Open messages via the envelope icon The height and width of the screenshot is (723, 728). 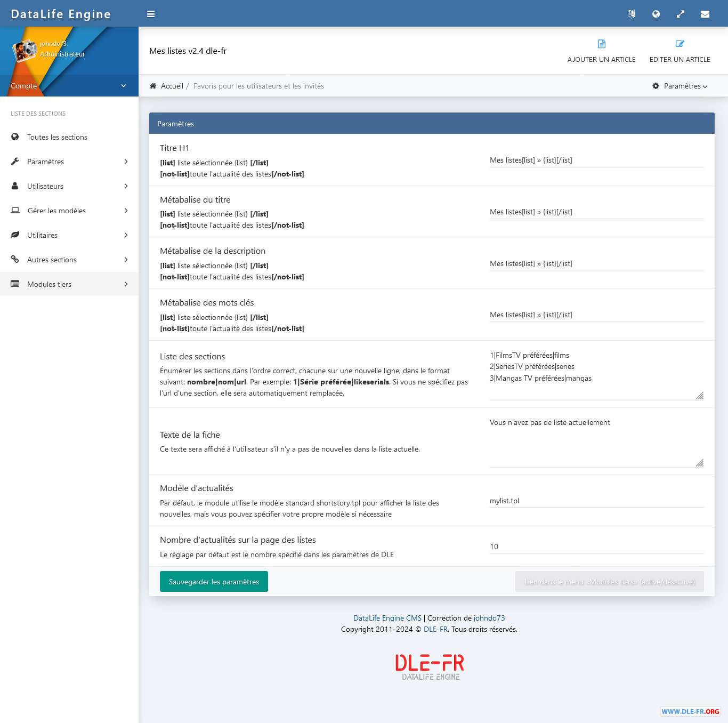(x=705, y=14)
